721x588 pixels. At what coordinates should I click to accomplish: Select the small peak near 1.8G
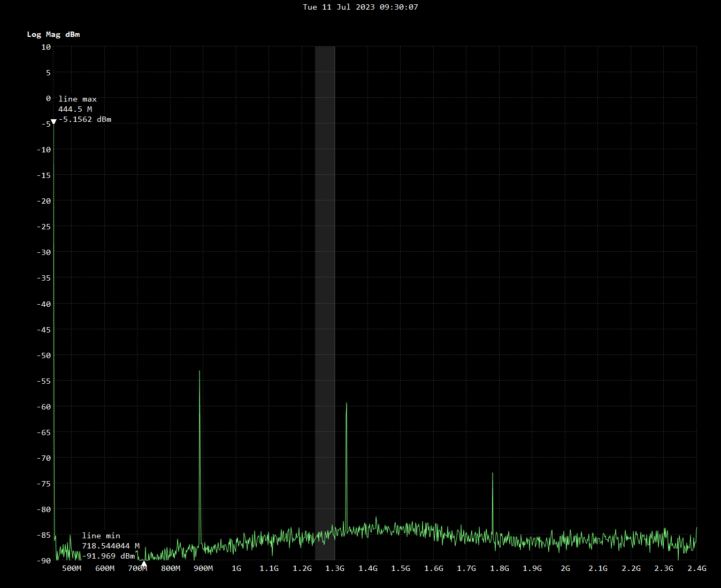coord(493,474)
